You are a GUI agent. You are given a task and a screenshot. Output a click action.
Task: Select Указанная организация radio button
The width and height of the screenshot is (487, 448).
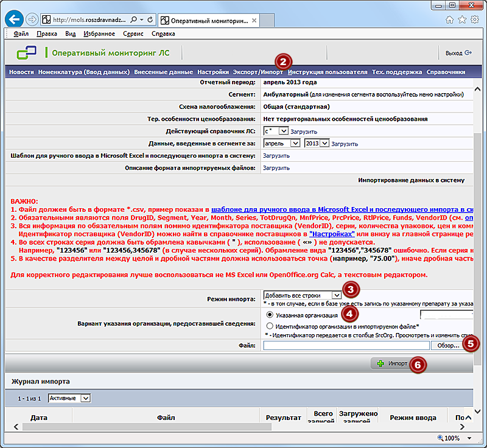tap(270, 315)
